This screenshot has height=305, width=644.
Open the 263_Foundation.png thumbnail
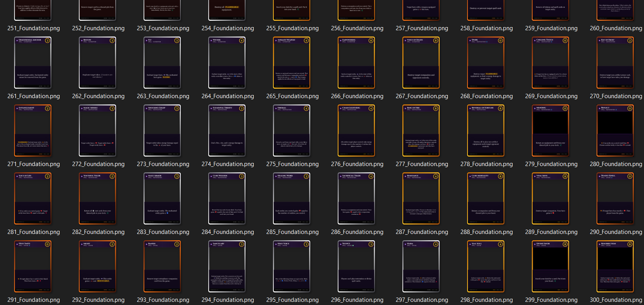tap(162, 63)
